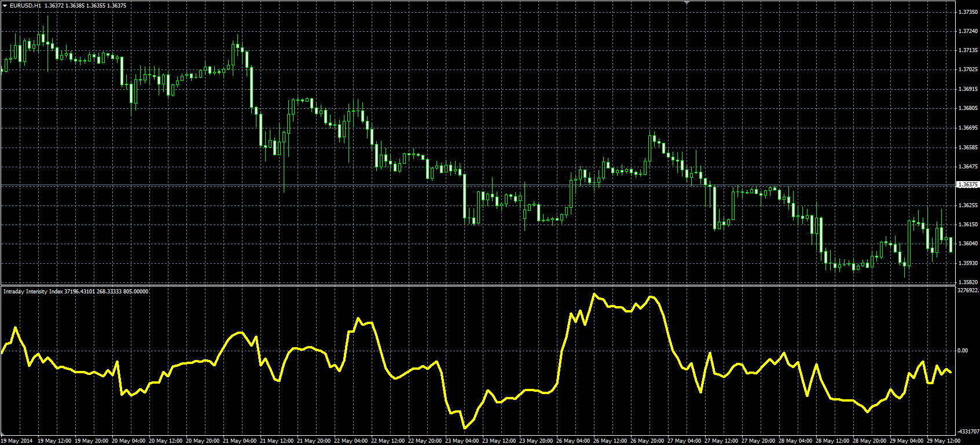
Task: Click the 21 May 20:00 time label
Action: [314, 441]
